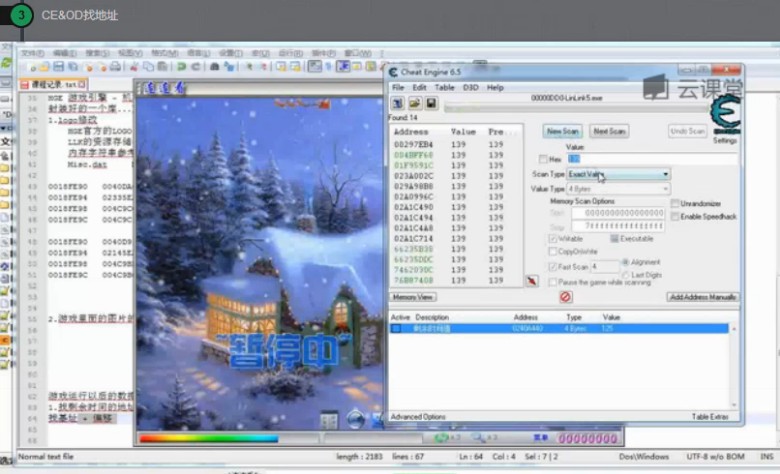Open the Memory View button
Screen dimensions: 780x474
tap(412, 297)
